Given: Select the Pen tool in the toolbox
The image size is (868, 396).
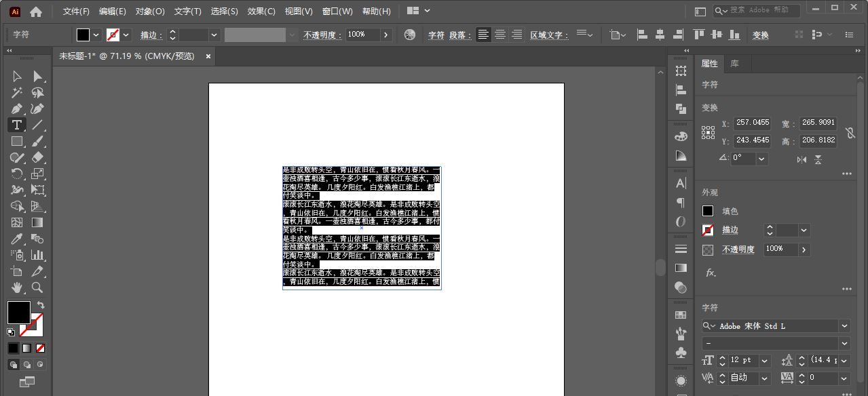Looking at the screenshot, I should click(17, 109).
